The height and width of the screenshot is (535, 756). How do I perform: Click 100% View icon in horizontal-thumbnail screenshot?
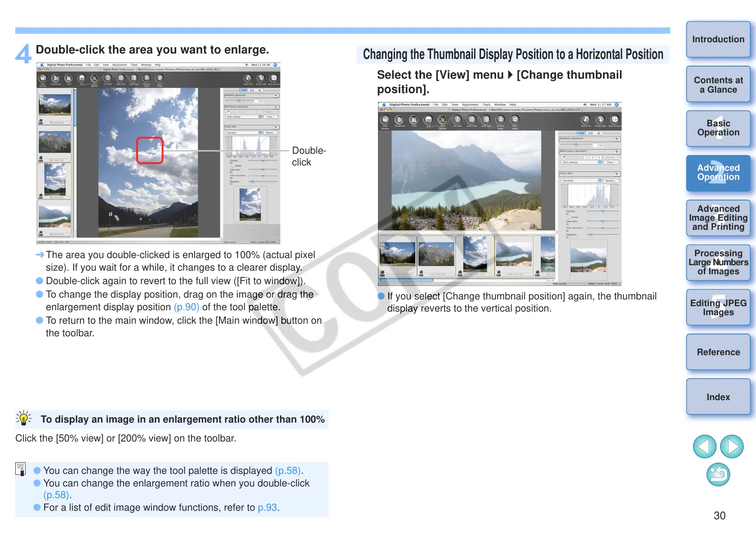(471, 120)
